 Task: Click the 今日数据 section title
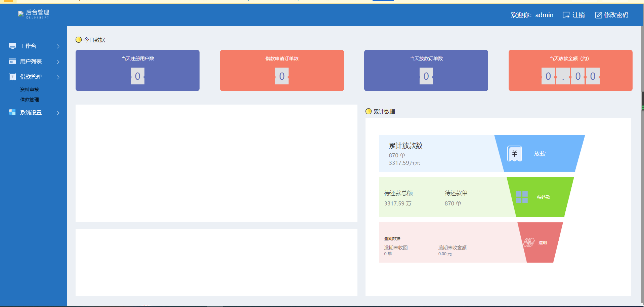pyautogui.click(x=94, y=40)
